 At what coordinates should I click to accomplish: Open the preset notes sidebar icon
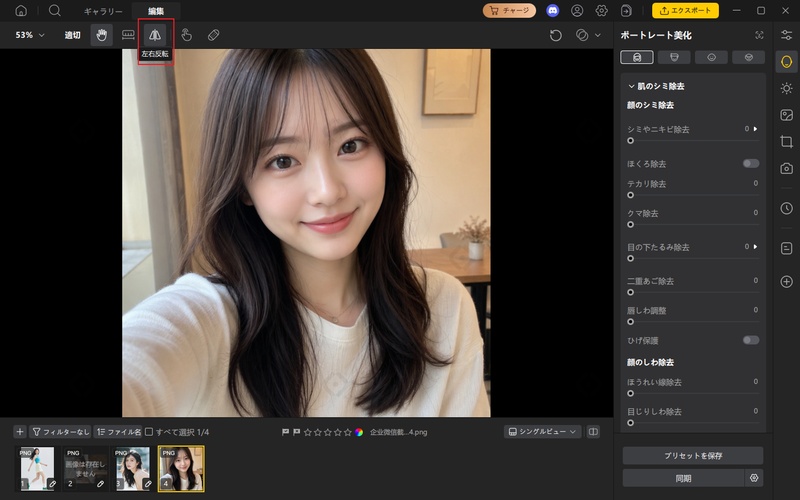point(787,248)
